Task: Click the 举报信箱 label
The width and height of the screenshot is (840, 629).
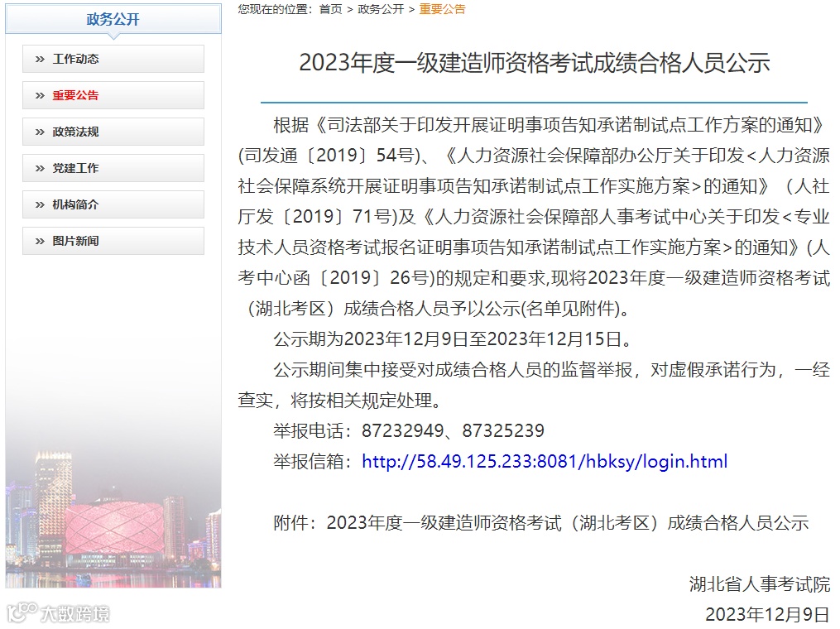Action: [x=313, y=461]
